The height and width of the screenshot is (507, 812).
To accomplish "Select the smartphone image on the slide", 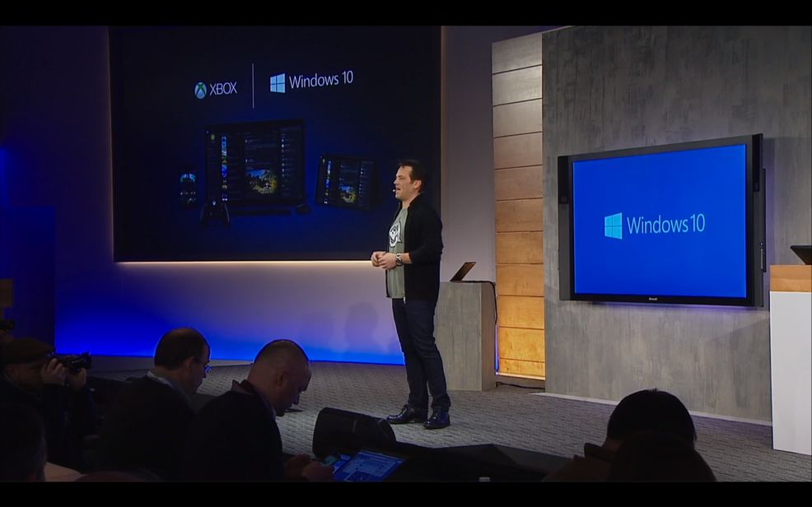I will pyautogui.click(x=188, y=188).
